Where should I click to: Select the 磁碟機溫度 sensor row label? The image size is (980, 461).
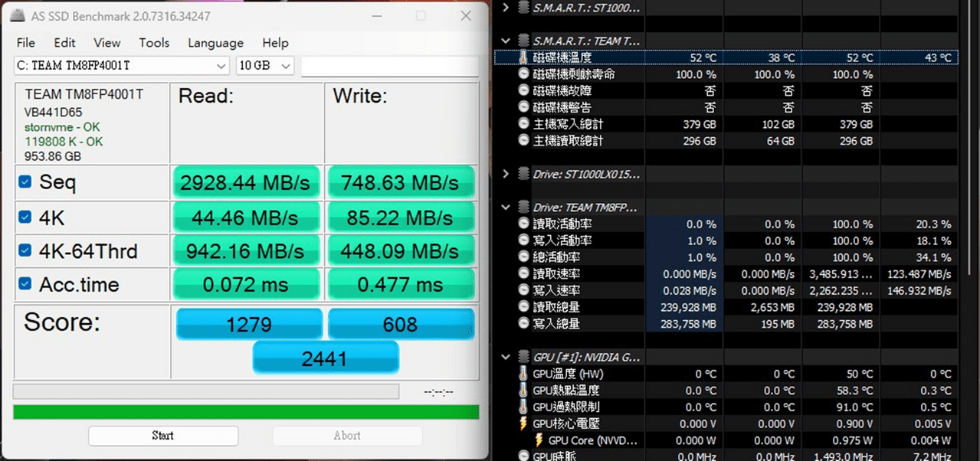[x=562, y=57]
